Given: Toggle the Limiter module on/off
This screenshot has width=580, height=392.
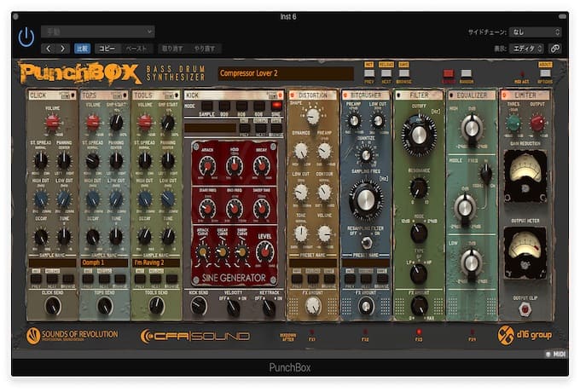Looking at the screenshot, I should coord(505,95).
